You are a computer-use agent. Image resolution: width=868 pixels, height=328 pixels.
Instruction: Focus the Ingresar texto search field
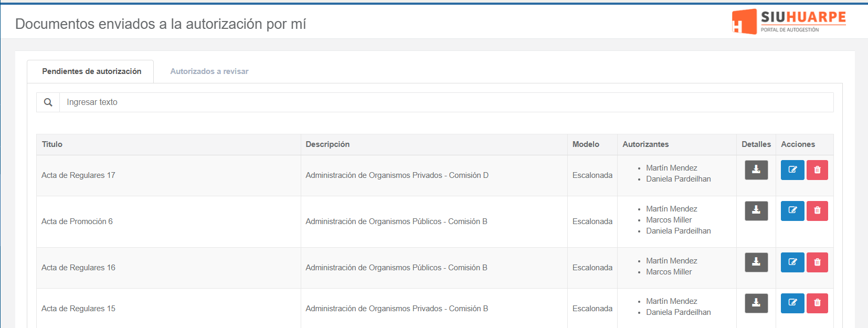(446, 102)
